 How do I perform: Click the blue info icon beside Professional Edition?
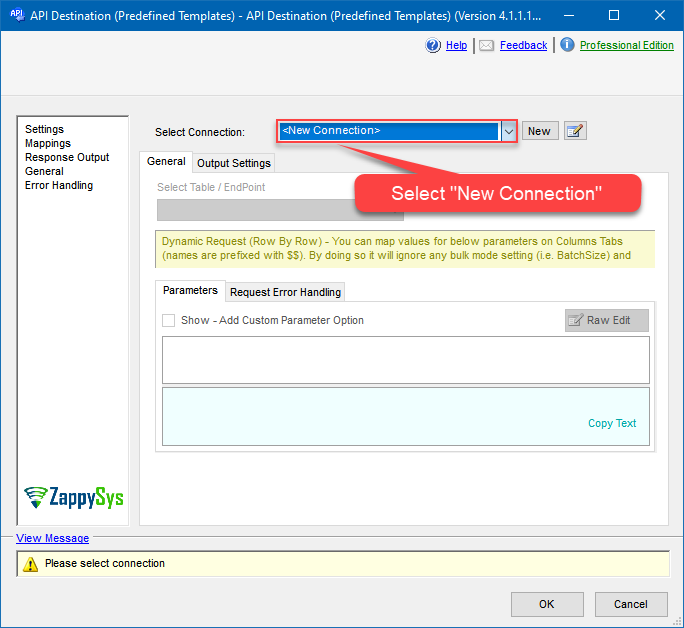(x=567, y=44)
